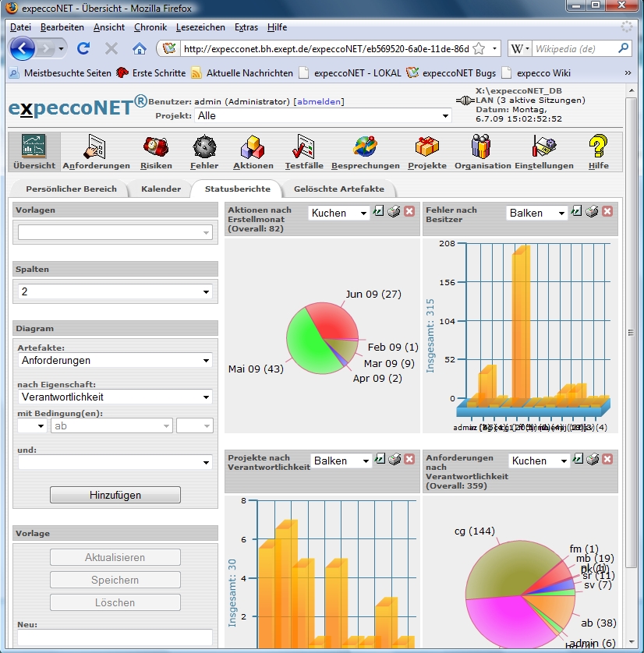This screenshot has height=653, width=644.
Task: Open the Anforderungen module icon
Action: [97, 146]
